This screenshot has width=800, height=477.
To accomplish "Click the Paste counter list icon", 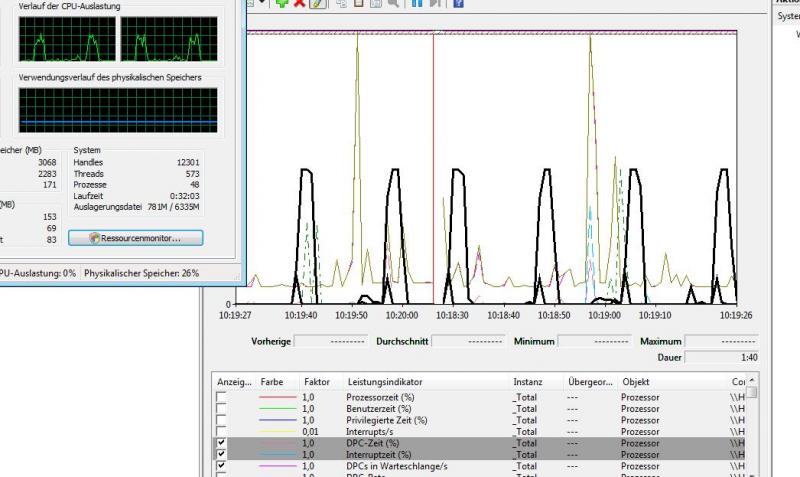I will 359,3.
